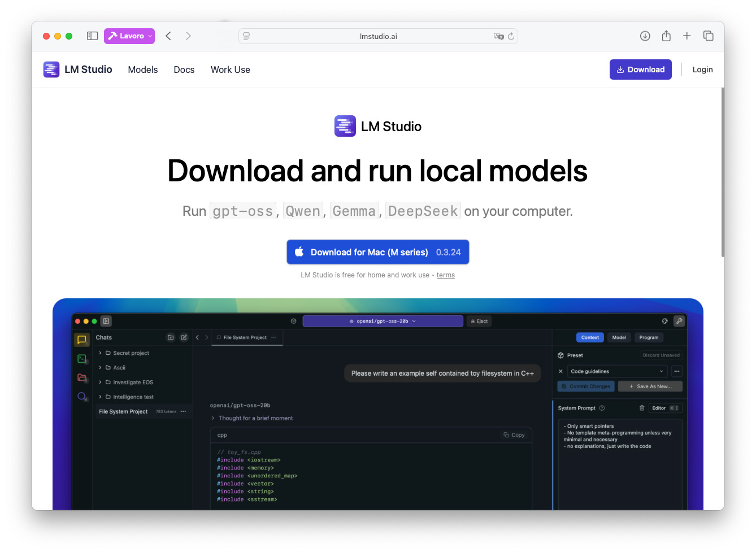
Task: Click Download for Mac (M series)
Action: tap(377, 252)
